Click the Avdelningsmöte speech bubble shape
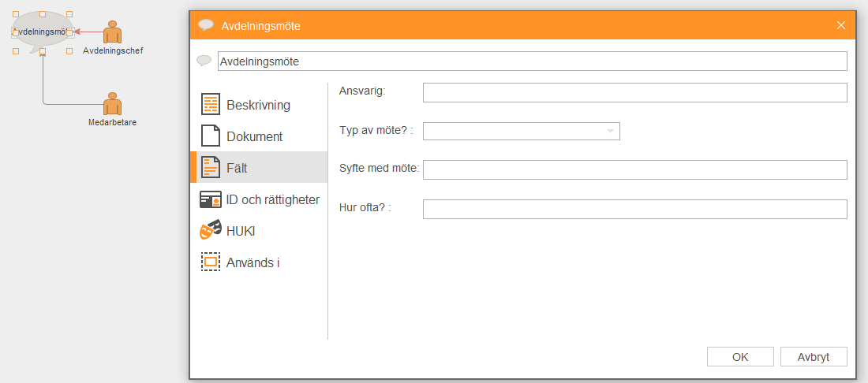Image resolution: width=868 pixels, height=383 pixels. [43, 32]
